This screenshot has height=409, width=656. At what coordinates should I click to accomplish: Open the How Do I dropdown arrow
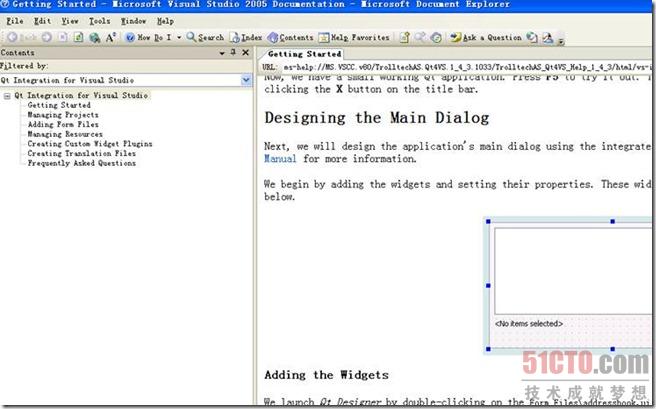179,38
